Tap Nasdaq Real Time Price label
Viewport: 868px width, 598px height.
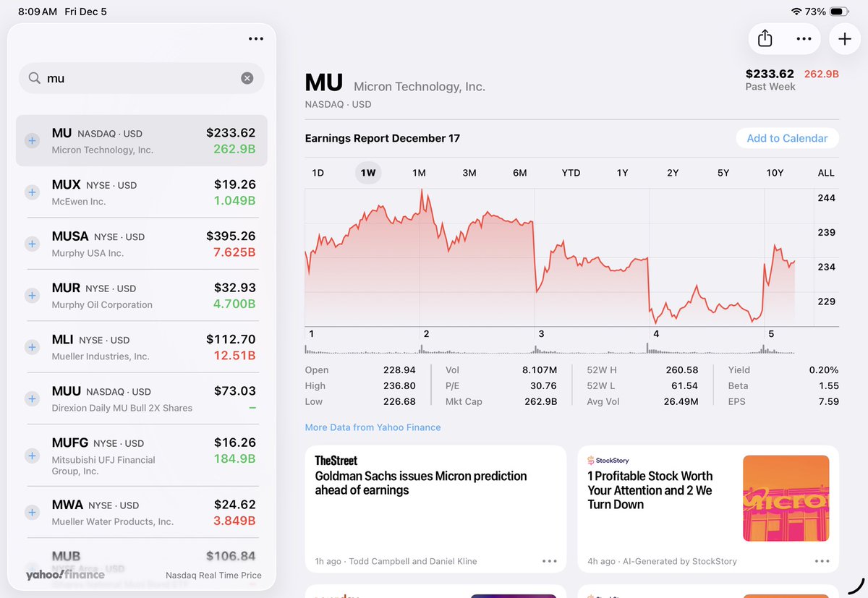click(x=213, y=575)
